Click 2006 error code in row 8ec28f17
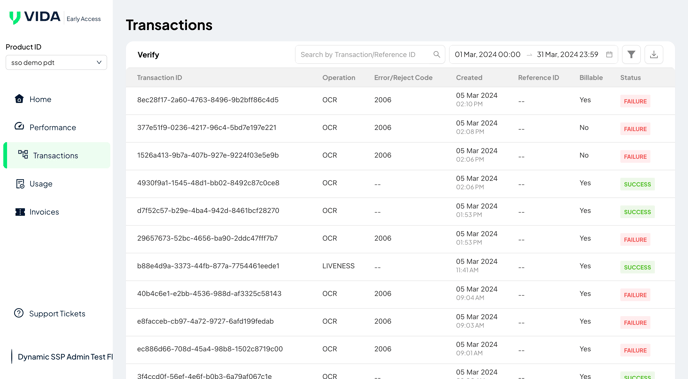This screenshot has height=379, width=688. (383, 100)
